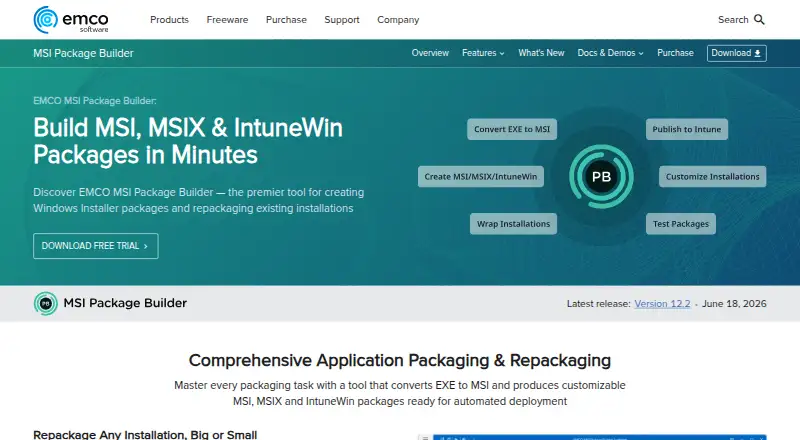Viewport: 800px width, 440px height.
Task: Open the Products menu
Action: tap(169, 19)
